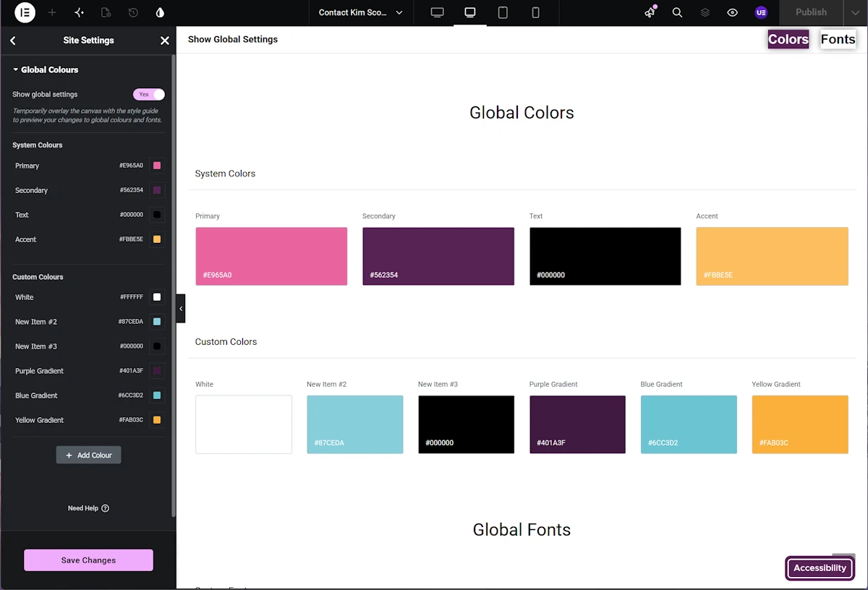Screen dimensions: 868x590
Task: Open the purple UE plugin icon
Action: point(760,12)
